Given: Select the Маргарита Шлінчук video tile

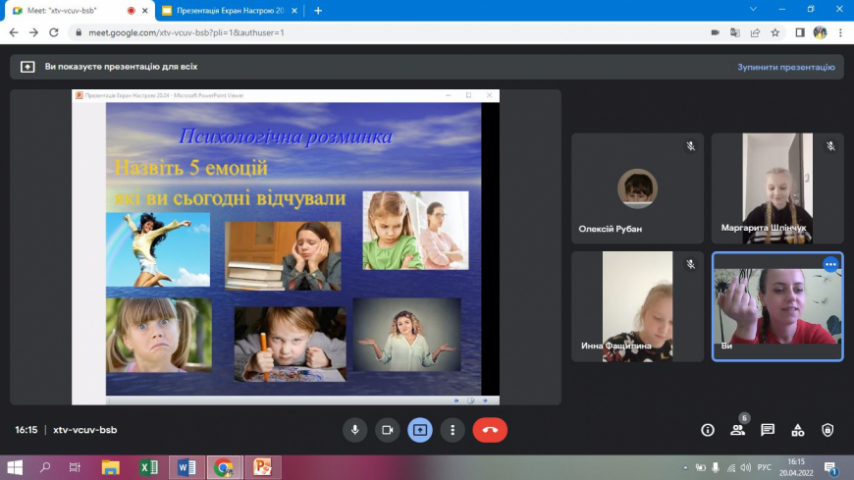Looking at the screenshot, I should coord(776,188).
